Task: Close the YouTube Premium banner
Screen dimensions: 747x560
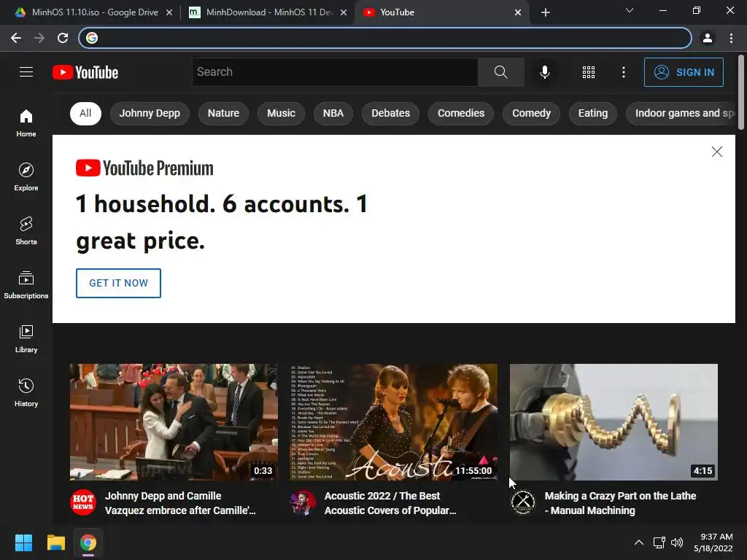Action: [716, 152]
